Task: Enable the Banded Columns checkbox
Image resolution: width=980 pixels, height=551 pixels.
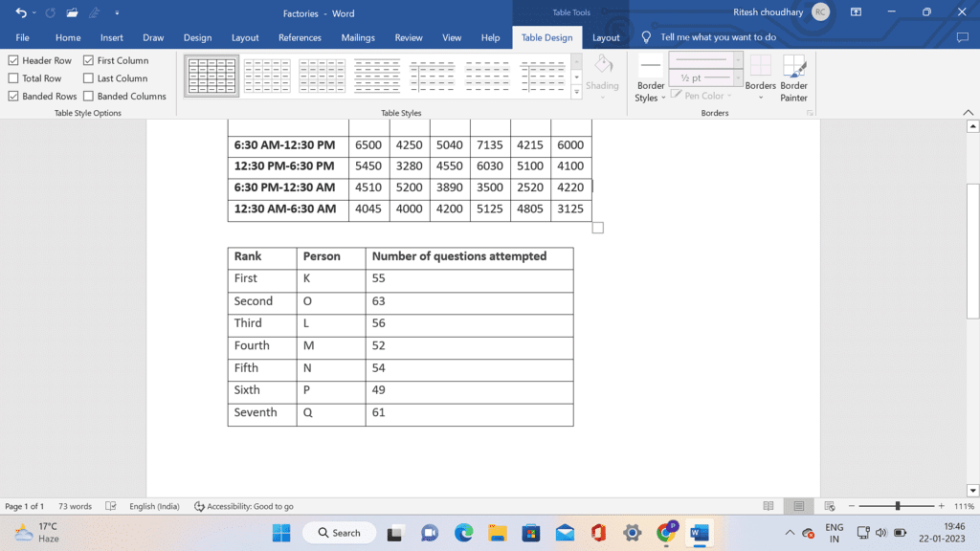Action: [x=88, y=97]
